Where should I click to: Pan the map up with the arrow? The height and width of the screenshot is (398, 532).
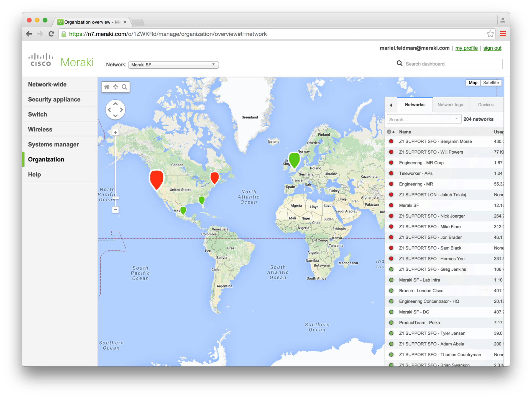[115, 104]
